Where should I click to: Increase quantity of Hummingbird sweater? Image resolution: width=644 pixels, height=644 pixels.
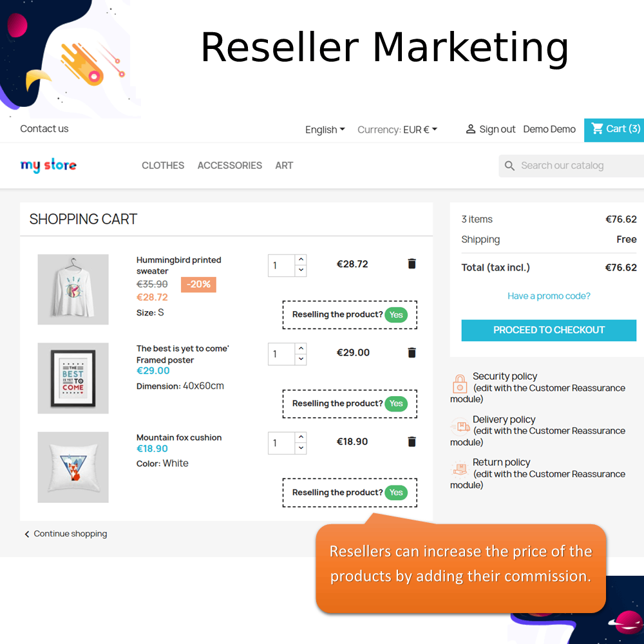[x=301, y=260]
